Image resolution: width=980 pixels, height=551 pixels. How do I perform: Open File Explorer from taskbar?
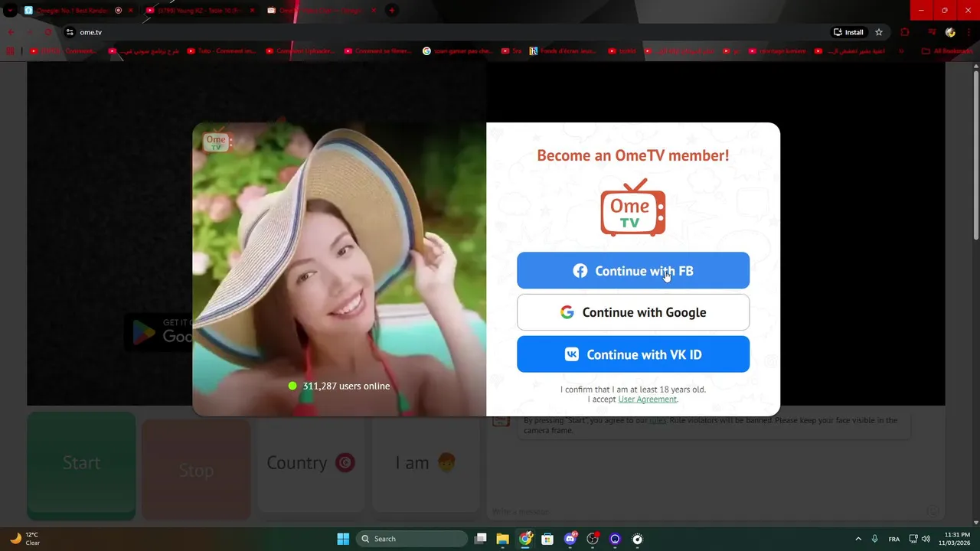(x=502, y=539)
